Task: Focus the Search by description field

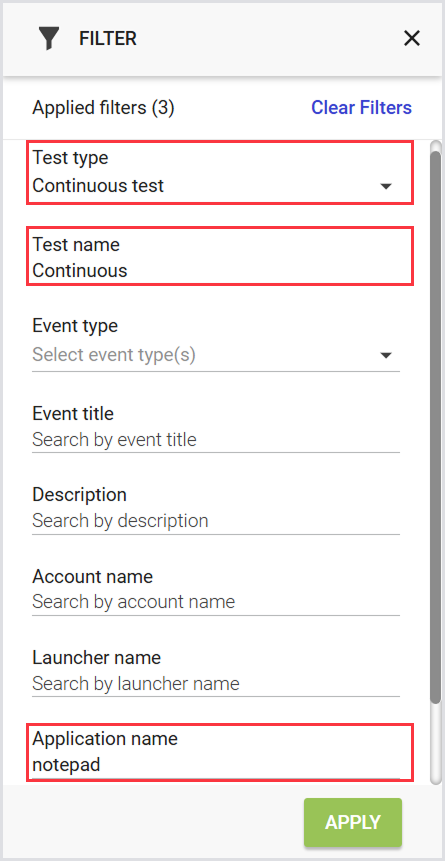Action: [x=216, y=521]
